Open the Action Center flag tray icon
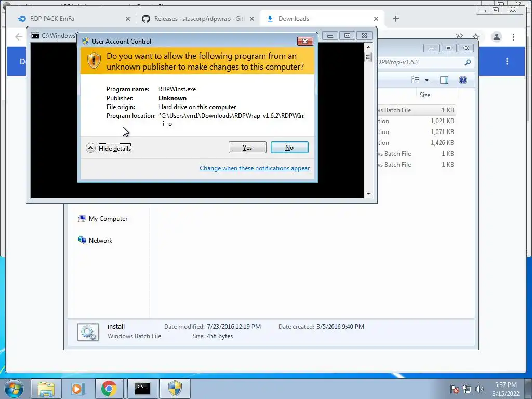 pyautogui.click(x=455, y=389)
